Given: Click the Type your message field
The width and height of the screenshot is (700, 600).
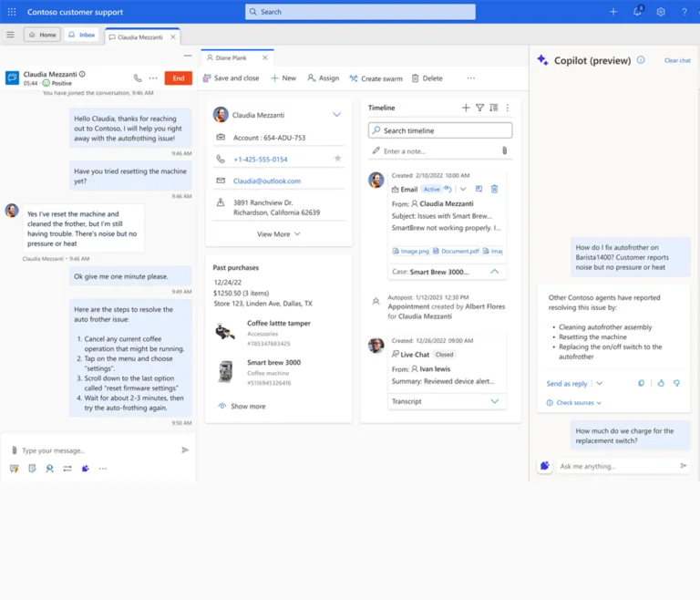Looking at the screenshot, I should (100, 450).
